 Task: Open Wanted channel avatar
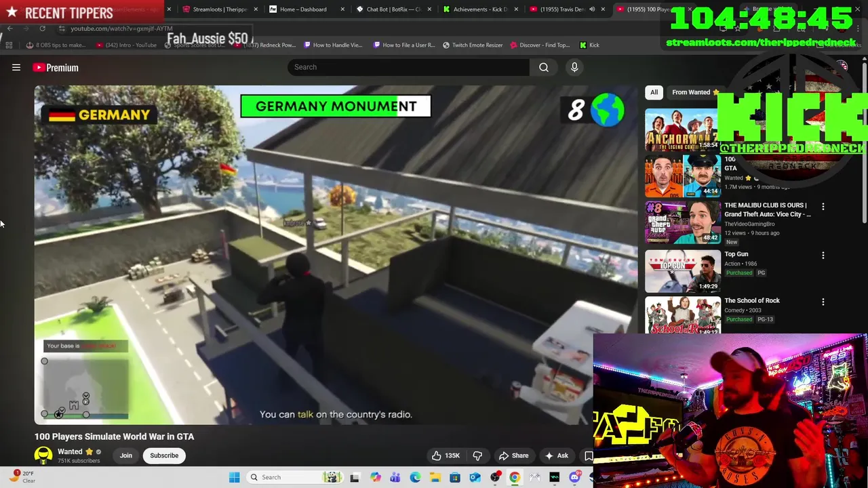(x=43, y=455)
